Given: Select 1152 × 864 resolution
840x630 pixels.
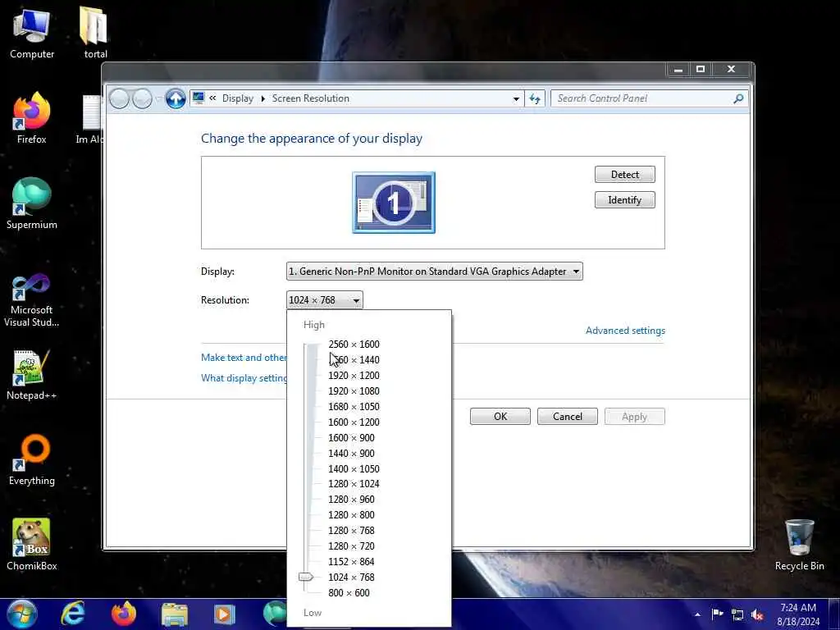Looking at the screenshot, I should (351, 561).
